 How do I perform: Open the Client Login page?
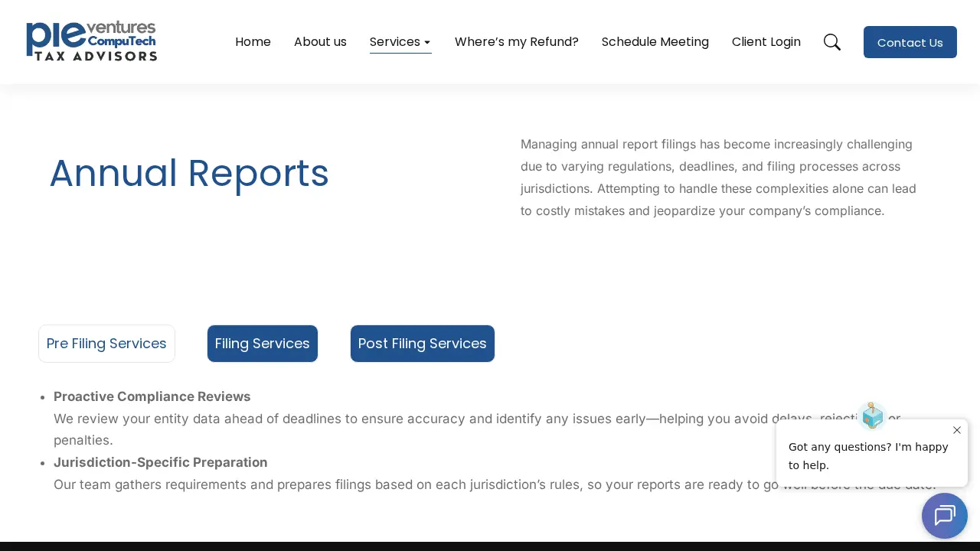766,42
